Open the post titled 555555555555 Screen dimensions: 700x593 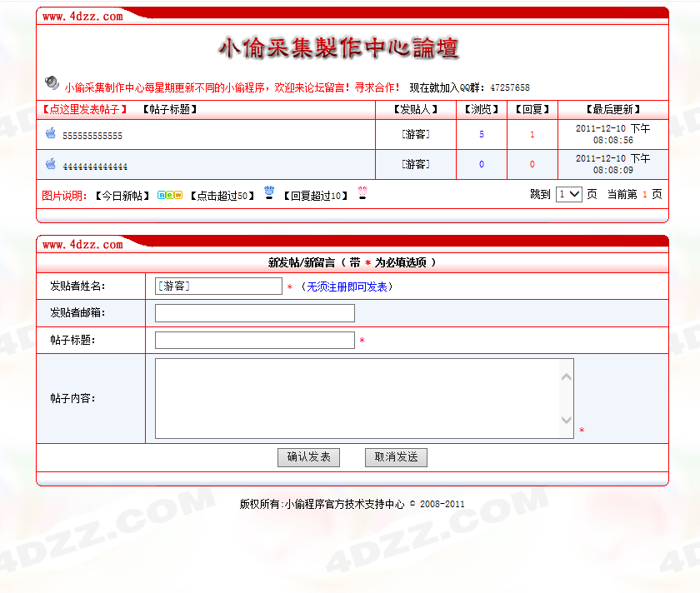coord(92,136)
